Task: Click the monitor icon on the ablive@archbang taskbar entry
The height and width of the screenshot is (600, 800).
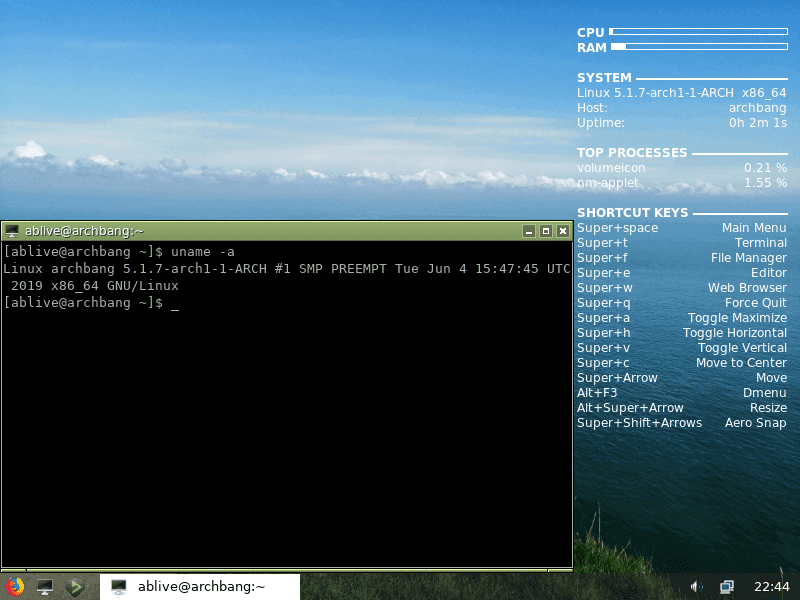Action: [121, 587]
